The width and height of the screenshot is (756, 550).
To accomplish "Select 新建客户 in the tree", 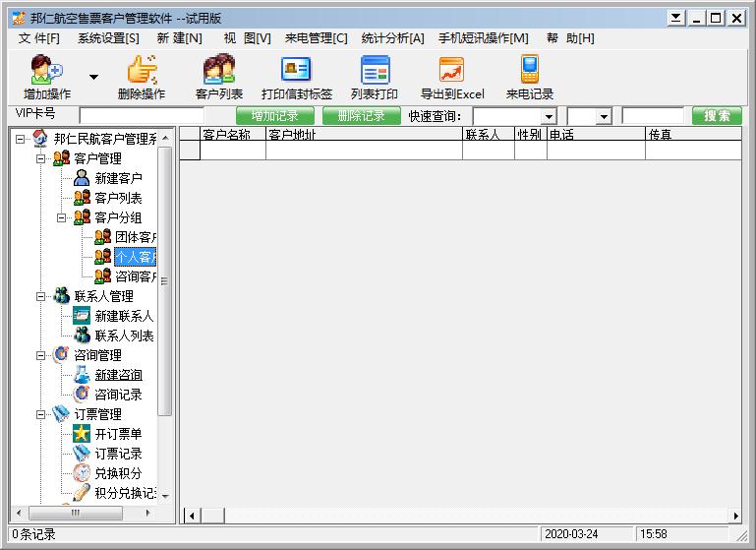I will tap(118, 178).
